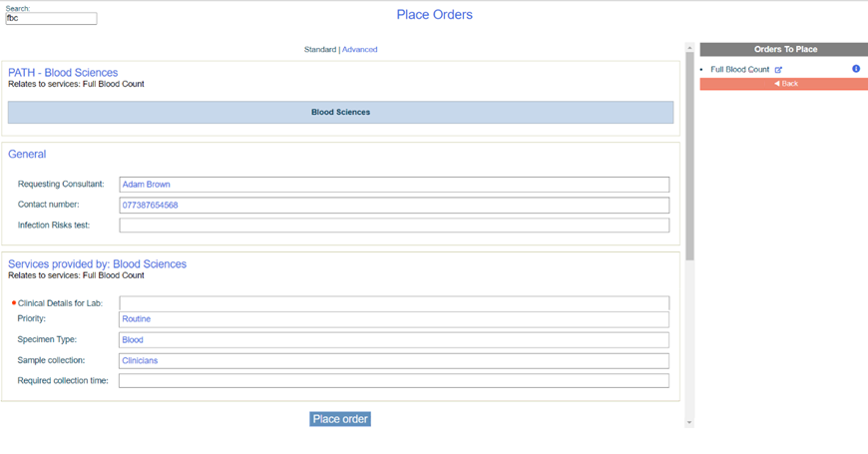Open the Priority field showing Routine

393,319
